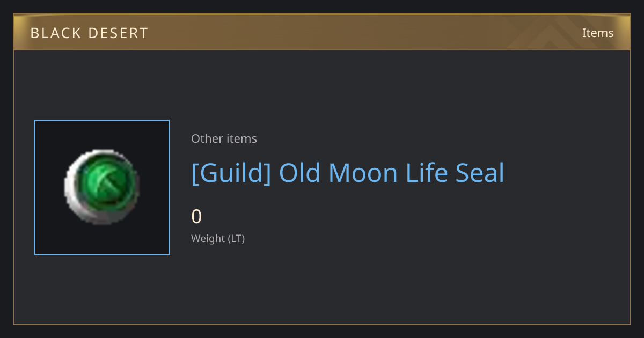The height and width of the screenshot is (338, 644).
Task: Open the [Guild] Old Moon Life Seal title
Action: click(348, 173)
